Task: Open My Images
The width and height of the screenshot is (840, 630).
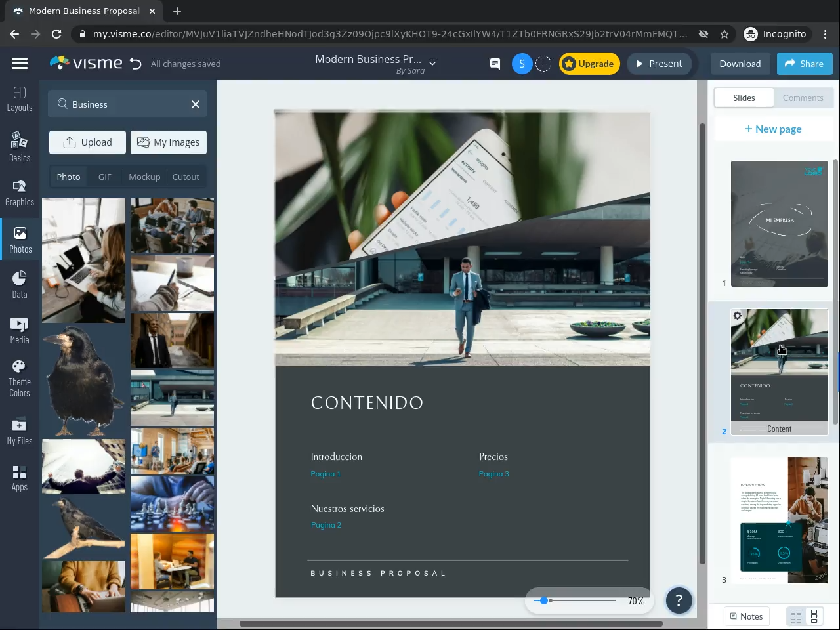Action: click(x=169, y=142)
